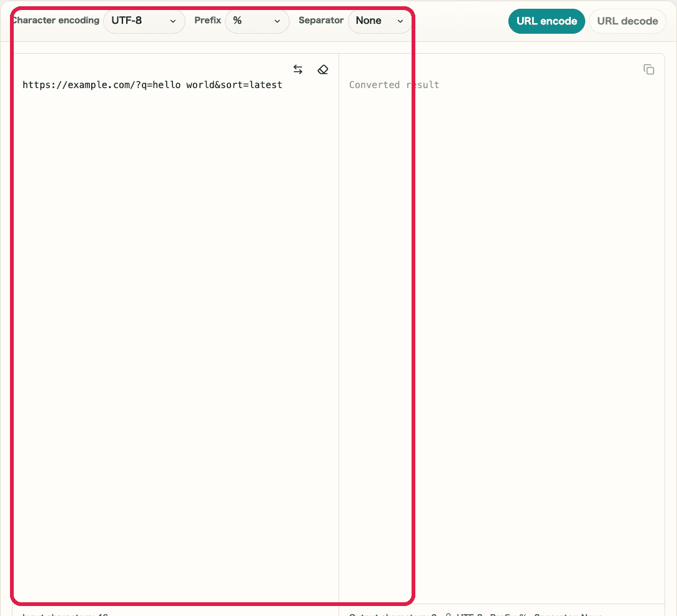The image size is (677, 616).
Task: Expand the Separator selector chevron
Action: click(400, 21)
